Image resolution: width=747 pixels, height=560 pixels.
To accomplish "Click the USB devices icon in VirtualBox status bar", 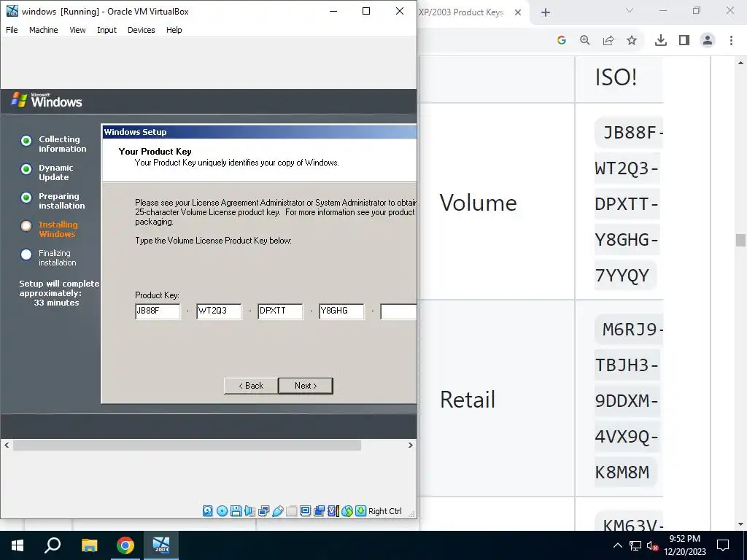I will [x=278, y=511].
